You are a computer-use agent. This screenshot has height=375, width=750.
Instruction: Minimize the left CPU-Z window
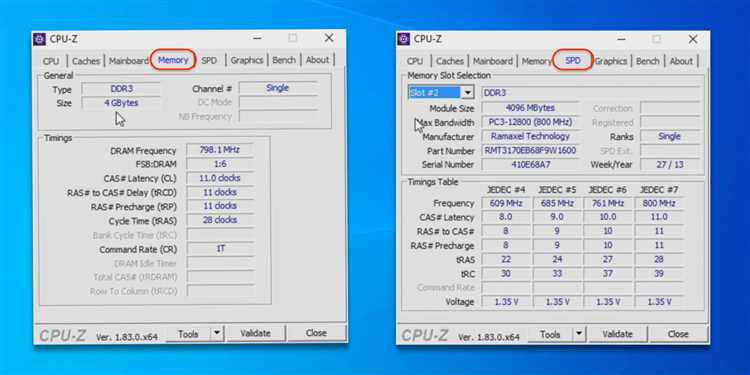click(x=257, y=39)
